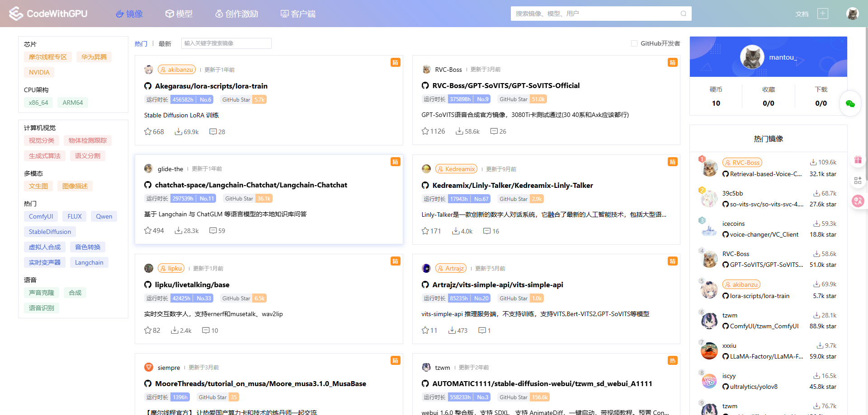This screenshot has width=868, height=415.
Task: Click comment icon on lipku livetalking card
Action: 206,331
